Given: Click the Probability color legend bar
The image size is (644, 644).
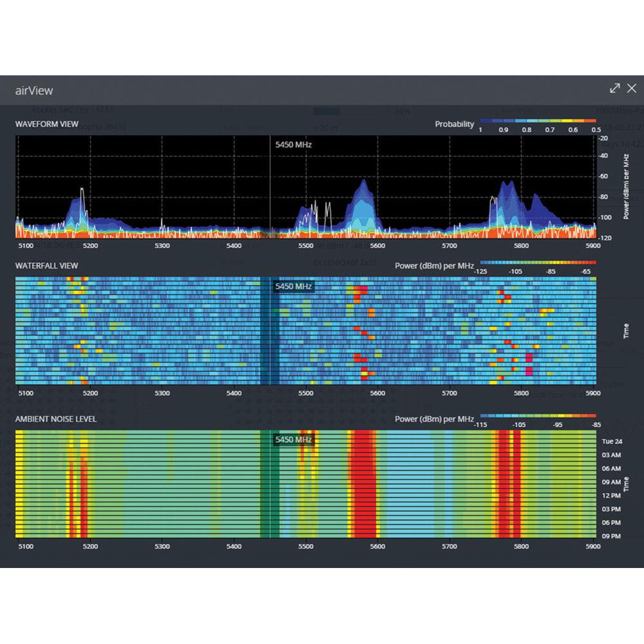Looking at the screenshot, I should click(537, 120).
